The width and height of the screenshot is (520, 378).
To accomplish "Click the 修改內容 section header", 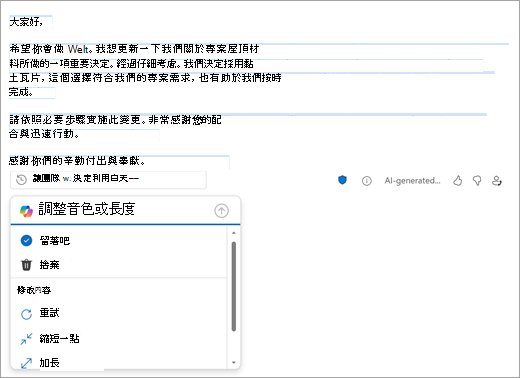I will click(34, 290).
